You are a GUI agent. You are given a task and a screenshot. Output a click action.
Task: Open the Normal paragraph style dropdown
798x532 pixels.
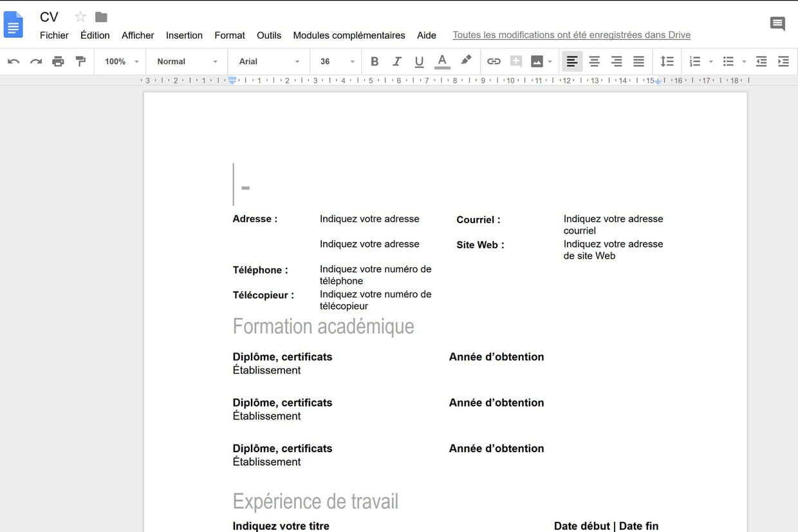[x=187, y=62]
